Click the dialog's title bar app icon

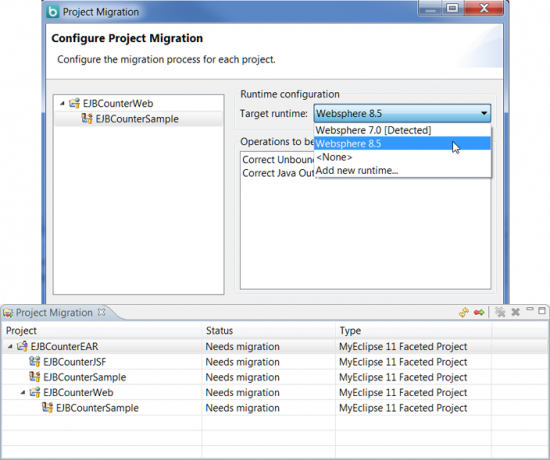point(53,12)
